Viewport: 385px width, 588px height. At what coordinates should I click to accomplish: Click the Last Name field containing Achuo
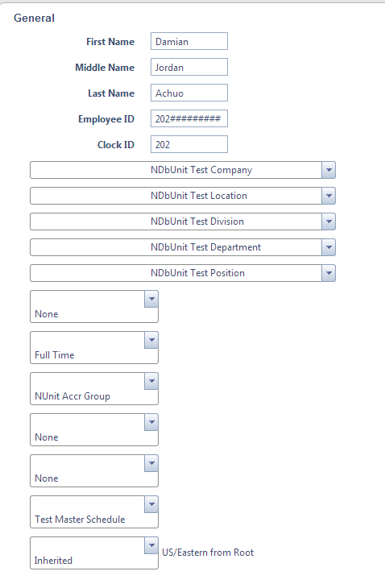(189, 93)
